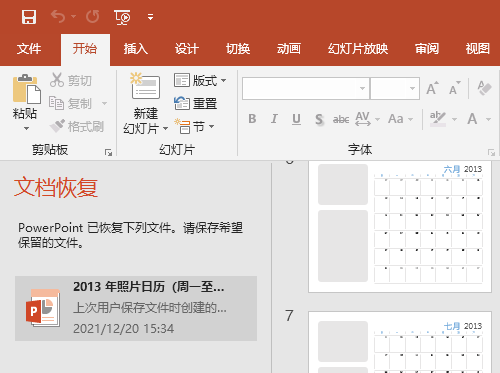Click the timestamp 2021/12/20 15:34
500x373 pixels.
pos(124,329)
